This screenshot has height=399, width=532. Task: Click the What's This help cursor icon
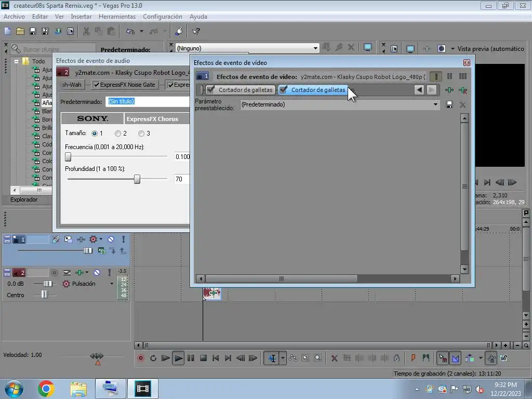(x=196, y=31)
